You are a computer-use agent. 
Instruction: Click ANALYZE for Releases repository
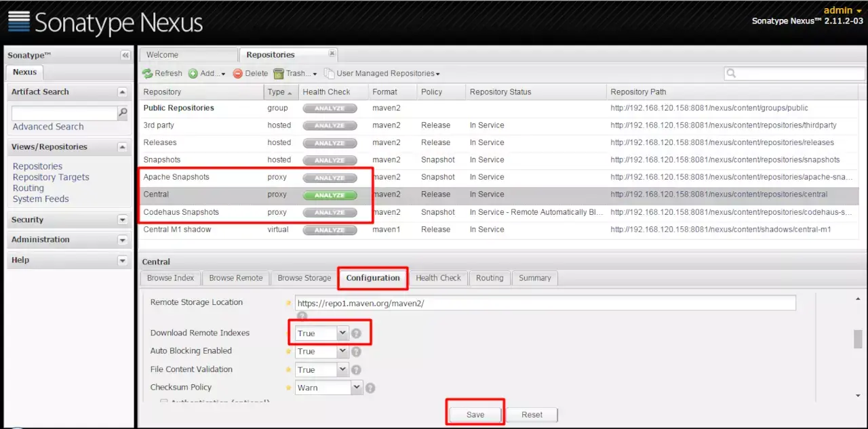click(330, 143)
